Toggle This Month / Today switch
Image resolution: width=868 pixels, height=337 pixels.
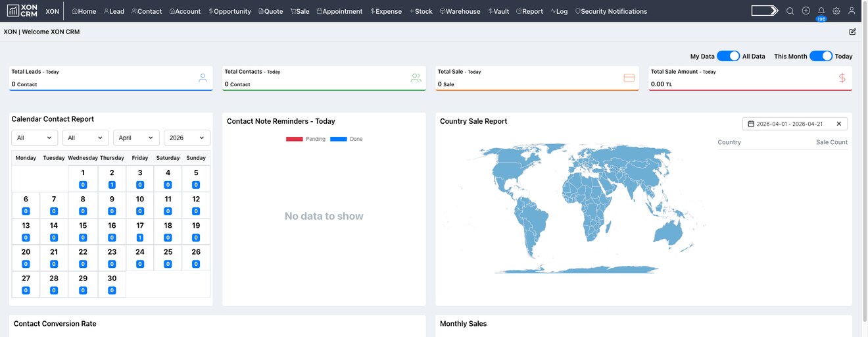point(821,57)
